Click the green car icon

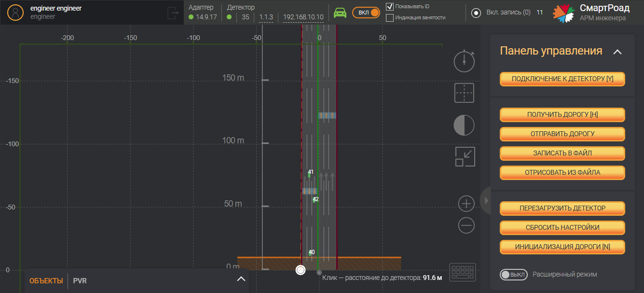point(340,13)
